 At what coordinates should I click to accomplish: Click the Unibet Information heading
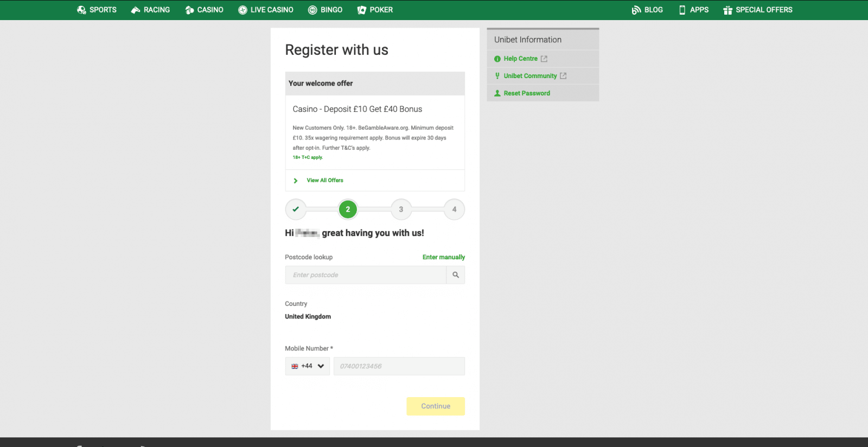pos(528,40)
